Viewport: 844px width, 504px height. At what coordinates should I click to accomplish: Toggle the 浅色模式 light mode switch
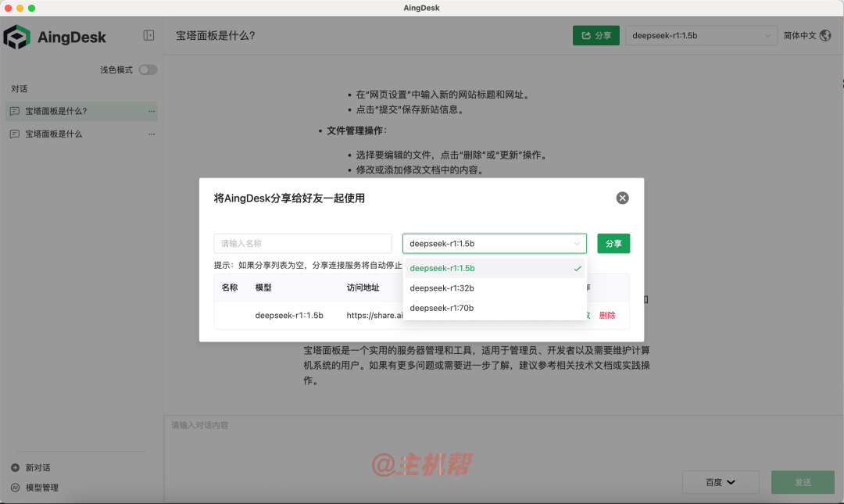148,70
